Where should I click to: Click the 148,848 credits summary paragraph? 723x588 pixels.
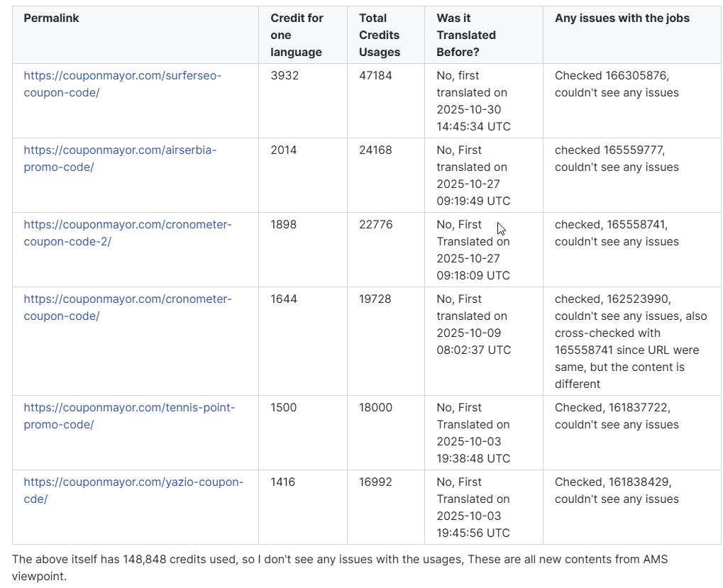point(339,567)
